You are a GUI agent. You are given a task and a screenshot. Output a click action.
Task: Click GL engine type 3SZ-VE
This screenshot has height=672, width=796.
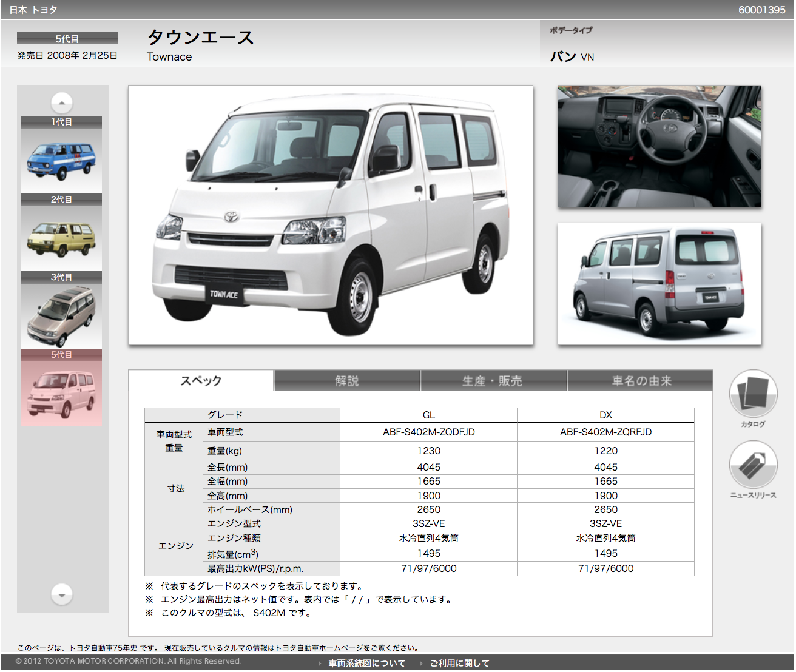point(429,523)
